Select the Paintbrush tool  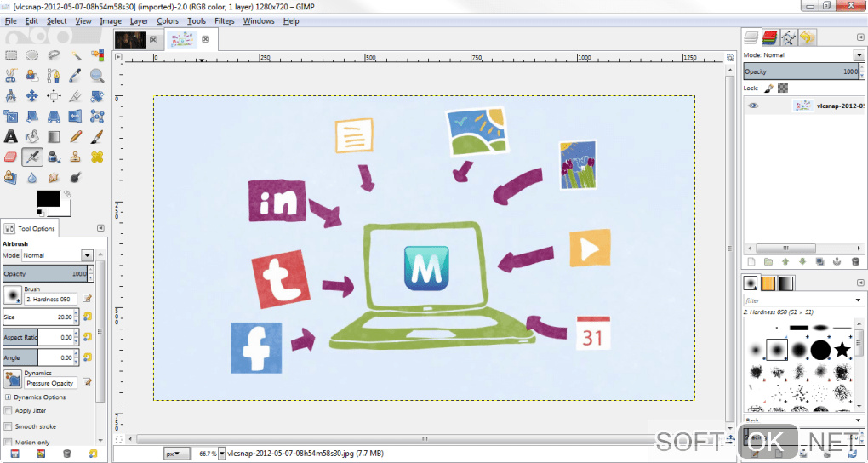pyautogui.click(x=97, y=136)
